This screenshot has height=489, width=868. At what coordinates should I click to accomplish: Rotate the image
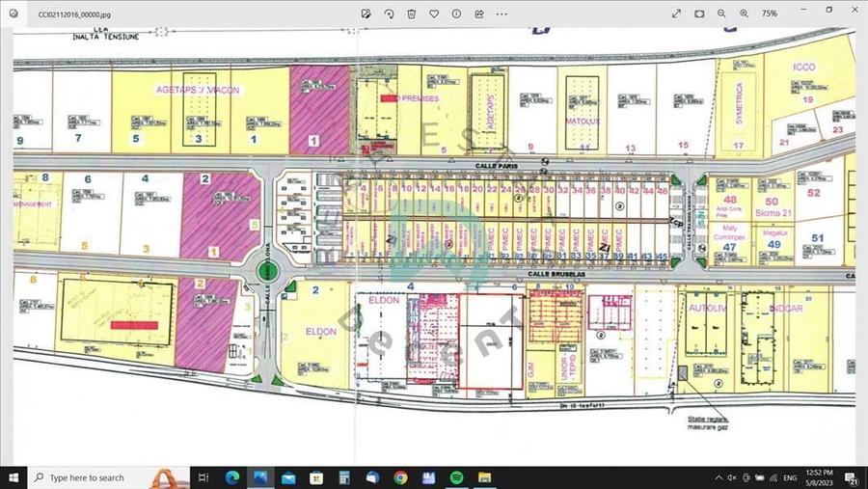(389, 14)
